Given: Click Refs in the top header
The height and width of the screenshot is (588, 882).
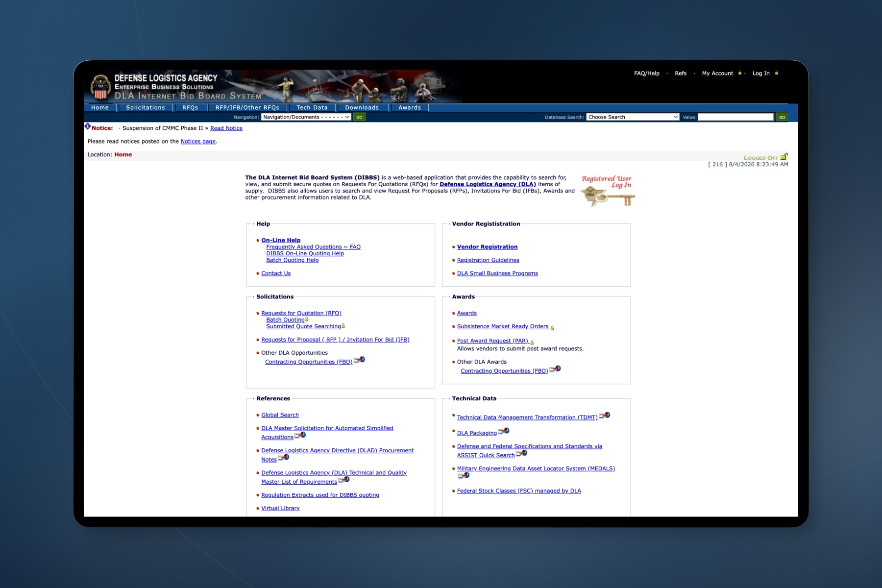Looking at the screenshot, I should (x=681, y=73).
